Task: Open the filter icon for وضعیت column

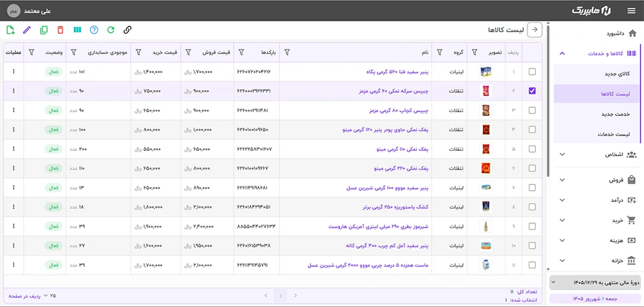Action: (31, 52)
